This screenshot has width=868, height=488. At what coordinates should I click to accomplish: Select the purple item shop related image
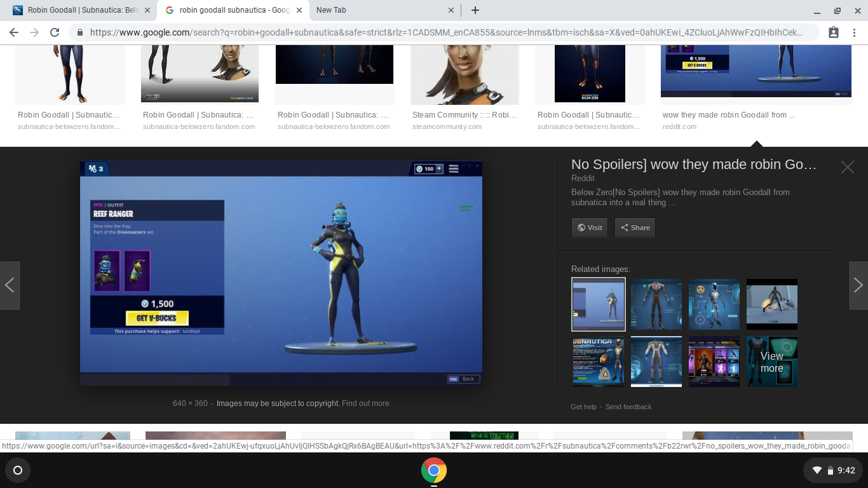(x=714, y=362)
